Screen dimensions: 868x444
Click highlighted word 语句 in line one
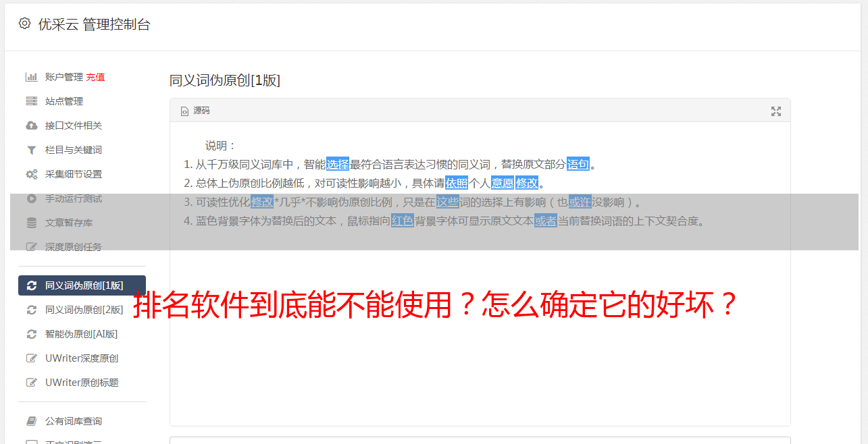coord(578,164)
